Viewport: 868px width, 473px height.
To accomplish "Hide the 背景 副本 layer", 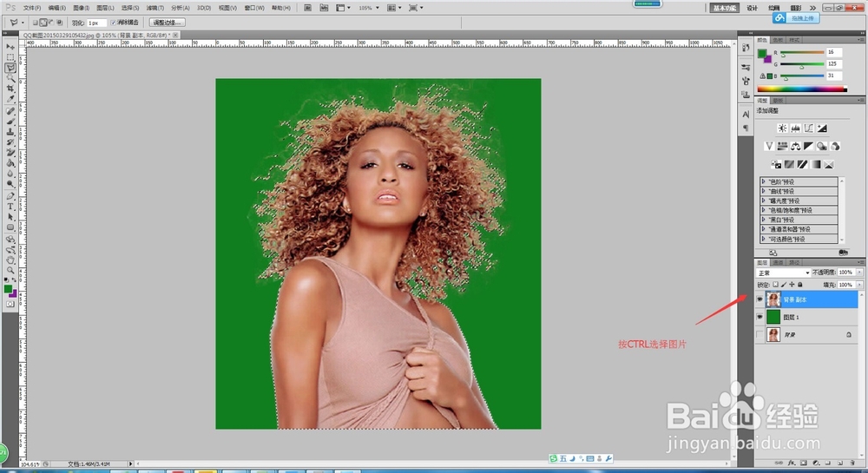I will tap(759, 299).
